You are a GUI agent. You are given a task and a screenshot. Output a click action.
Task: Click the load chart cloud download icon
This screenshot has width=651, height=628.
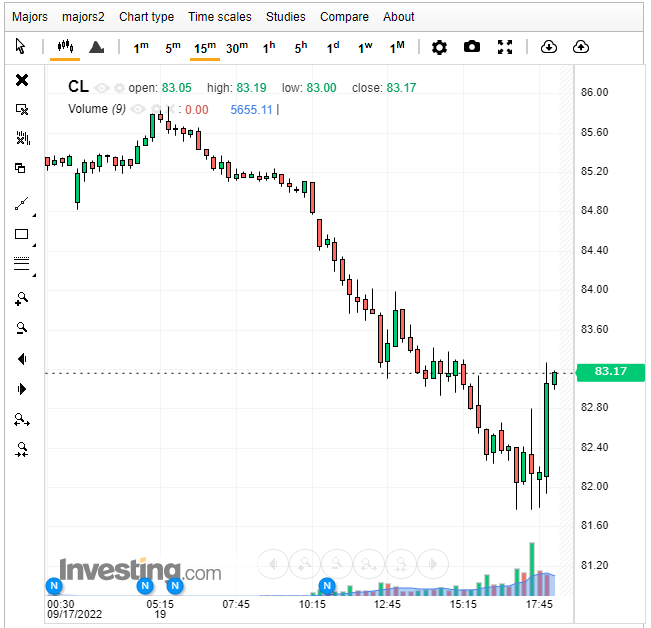548,47
